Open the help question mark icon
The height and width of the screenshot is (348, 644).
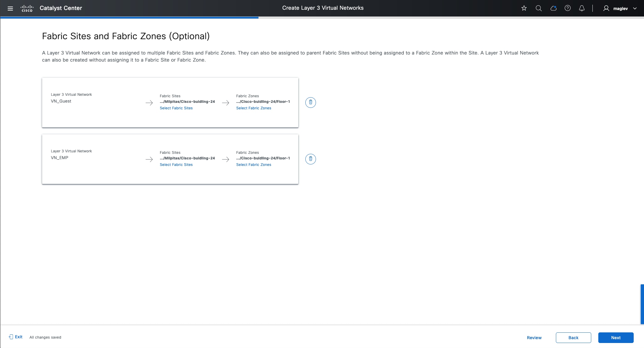click(x=567, y=8)
